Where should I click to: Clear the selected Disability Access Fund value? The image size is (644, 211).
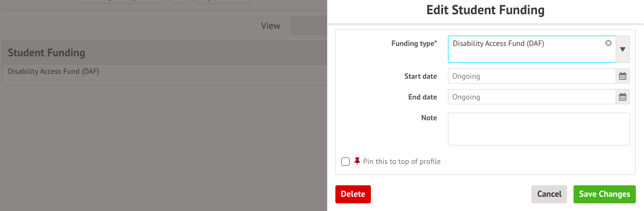tap(608, 43)
